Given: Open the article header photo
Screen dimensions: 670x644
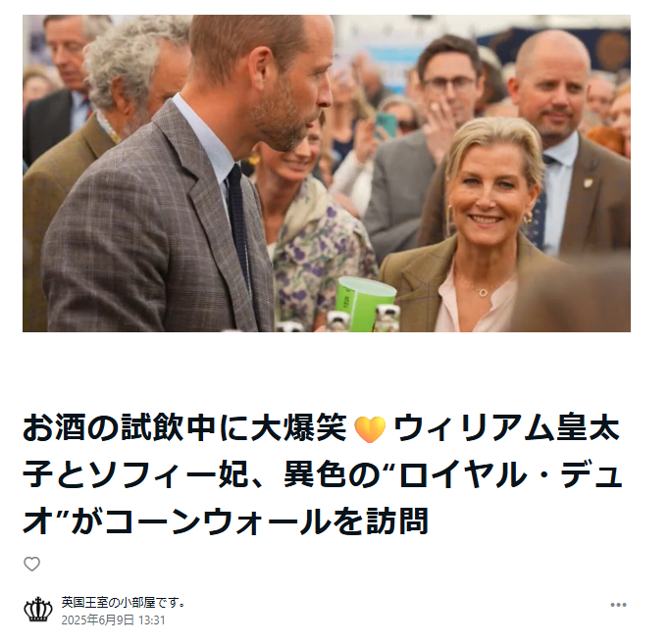Looking at the screenshot, I should 327,173.
